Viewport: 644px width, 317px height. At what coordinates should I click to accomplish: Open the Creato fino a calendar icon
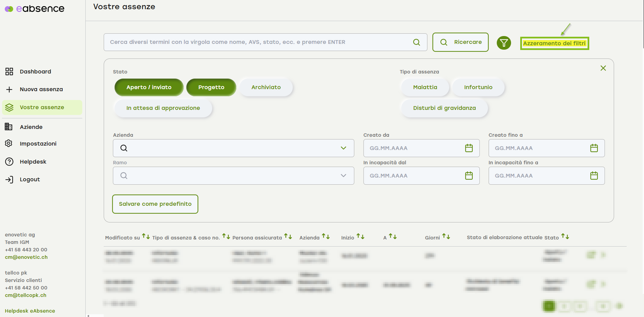point(594,148)
